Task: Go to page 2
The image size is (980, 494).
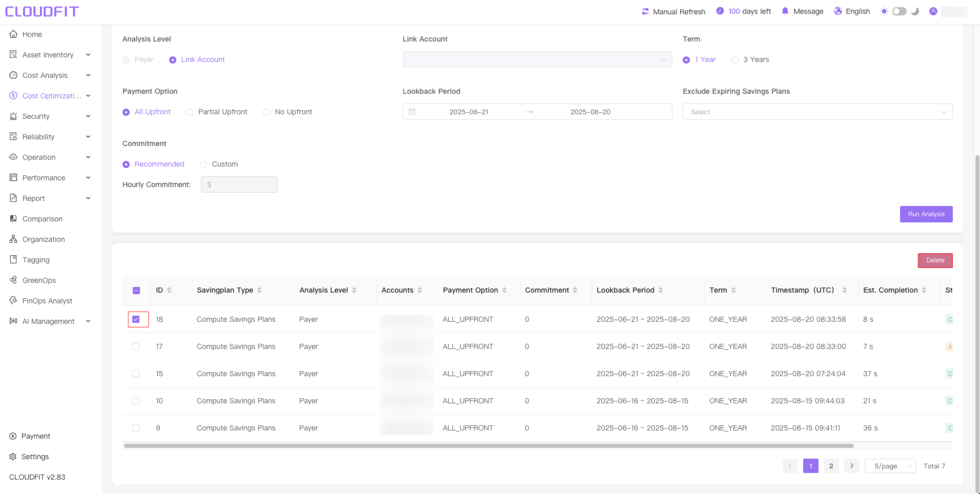Action: tap(831, 466)
